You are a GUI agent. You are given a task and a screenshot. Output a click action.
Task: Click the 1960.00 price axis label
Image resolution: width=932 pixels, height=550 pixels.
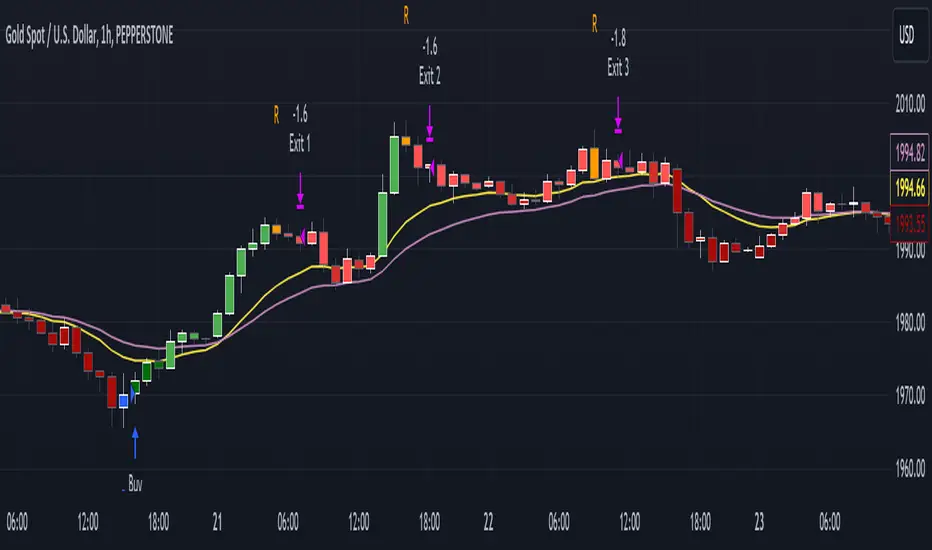pyautogui.click(x=910, y=469)
